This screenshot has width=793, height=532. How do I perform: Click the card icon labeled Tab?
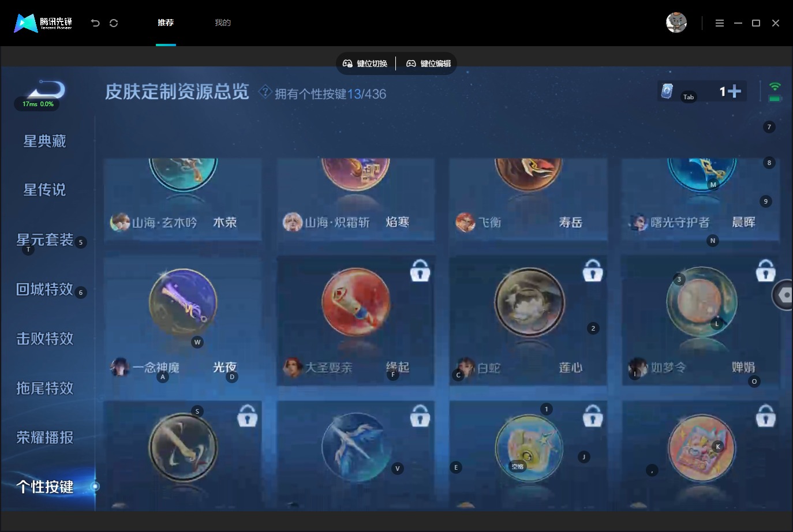pos(667,91)
